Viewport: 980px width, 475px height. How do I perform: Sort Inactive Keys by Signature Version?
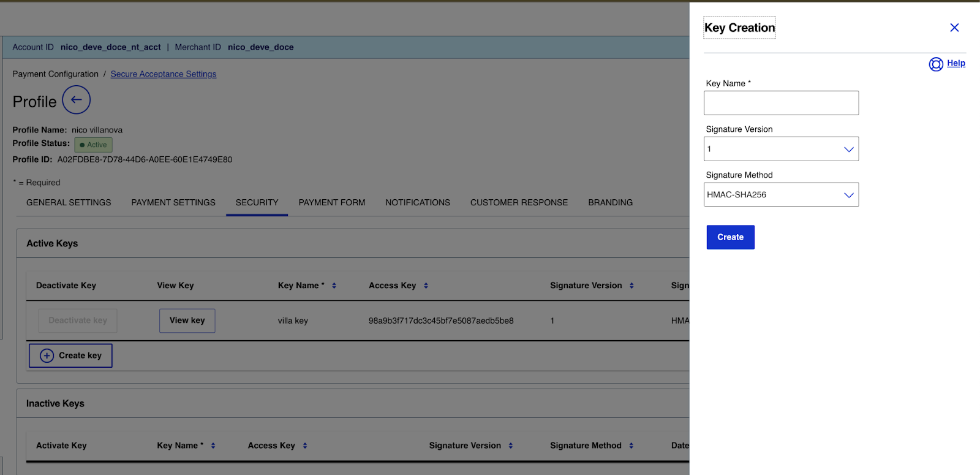point(511,446)
